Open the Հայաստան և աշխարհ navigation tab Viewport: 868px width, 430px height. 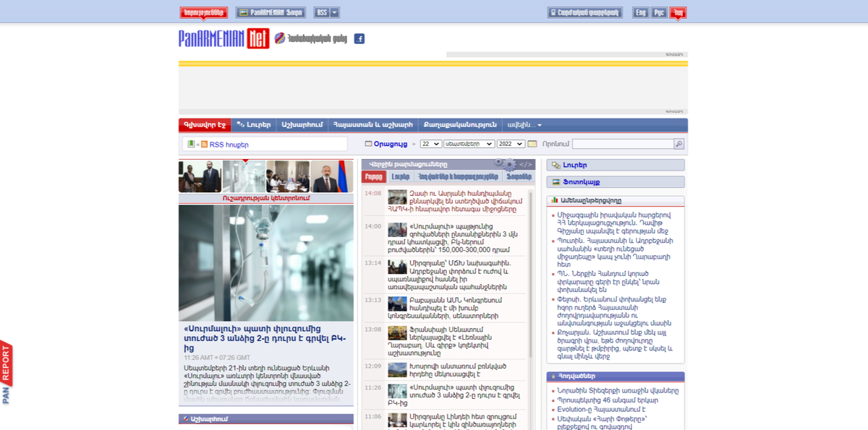click(x=373, y=125)
